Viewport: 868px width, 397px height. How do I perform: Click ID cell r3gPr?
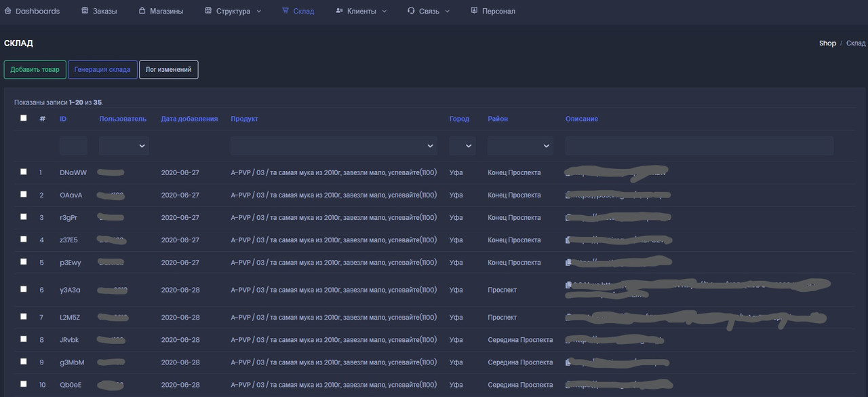point(68,217)
